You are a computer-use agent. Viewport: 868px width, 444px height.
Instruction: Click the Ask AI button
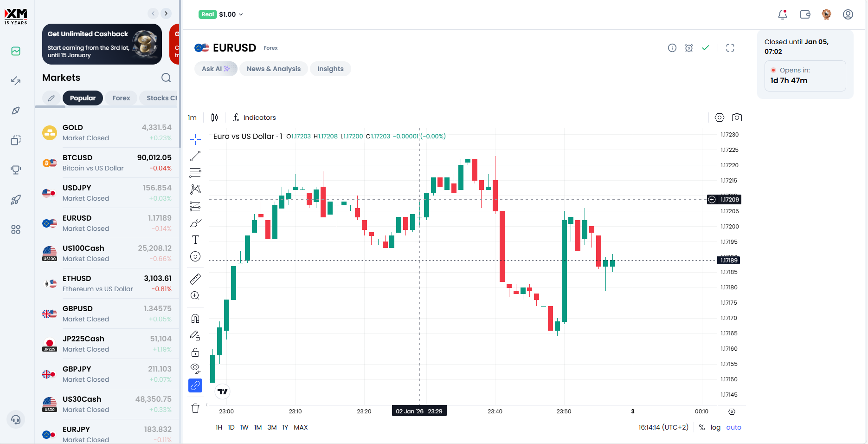pos(216,69)
